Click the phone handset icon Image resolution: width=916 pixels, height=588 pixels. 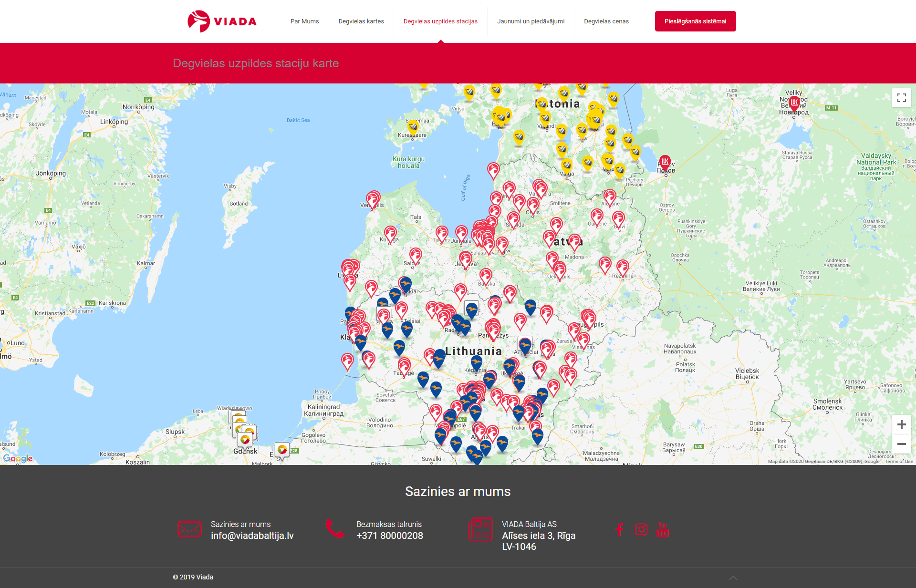[x=335, y=529]
